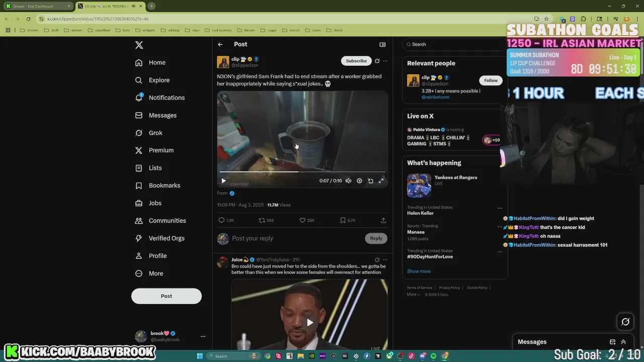Image resolution: width=644 pixels, height=362 pixels.
Task: Open options for Manaea trend
Action: pos(500,227)
